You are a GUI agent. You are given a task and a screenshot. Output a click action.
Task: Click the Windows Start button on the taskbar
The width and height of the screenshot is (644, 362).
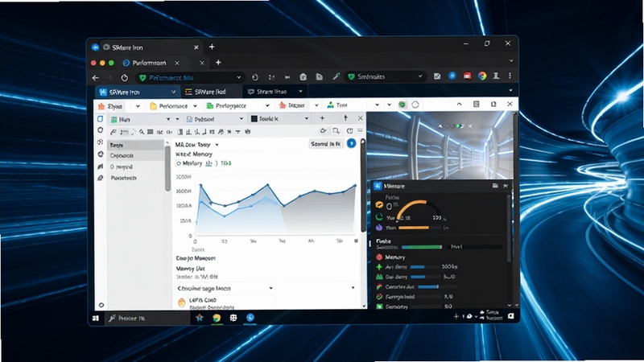pos(96,318)
